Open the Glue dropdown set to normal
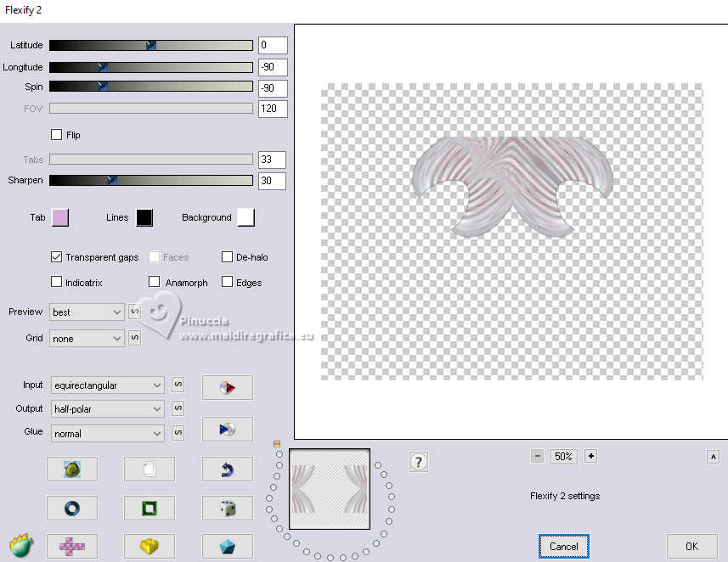 pyautogui.click(x=107, y=434)
